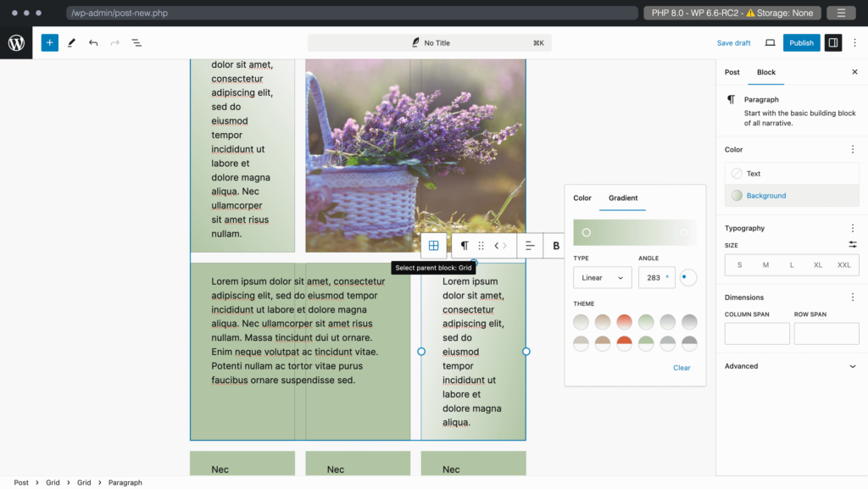
Task: Open the Document Overview list view
Action: pyautogui.click(x=136, y=42)
